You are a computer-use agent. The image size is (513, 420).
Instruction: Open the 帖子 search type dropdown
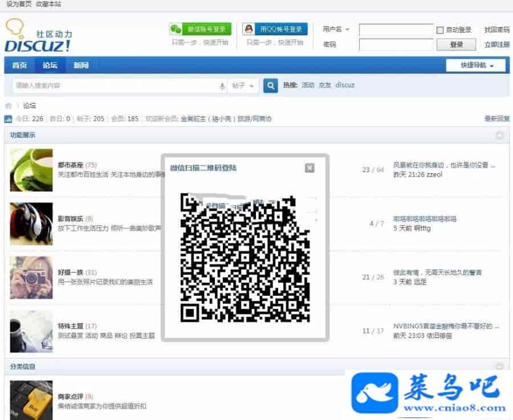243,85
